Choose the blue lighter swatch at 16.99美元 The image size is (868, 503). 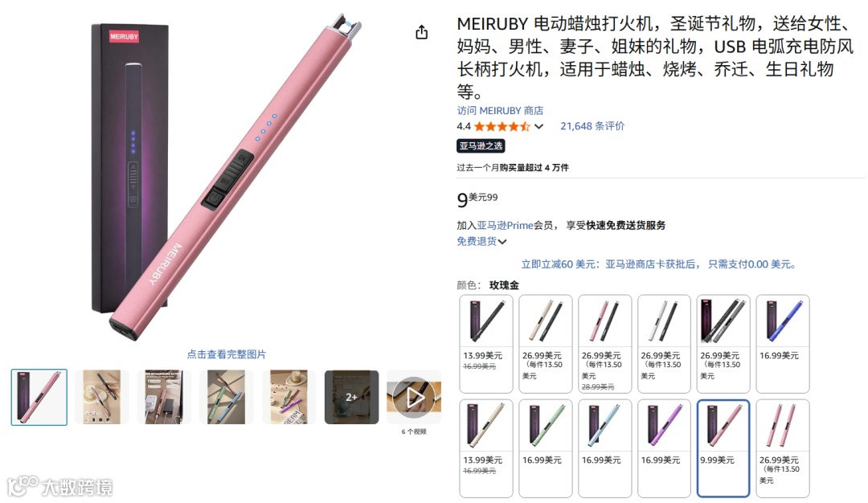point(783,344)
